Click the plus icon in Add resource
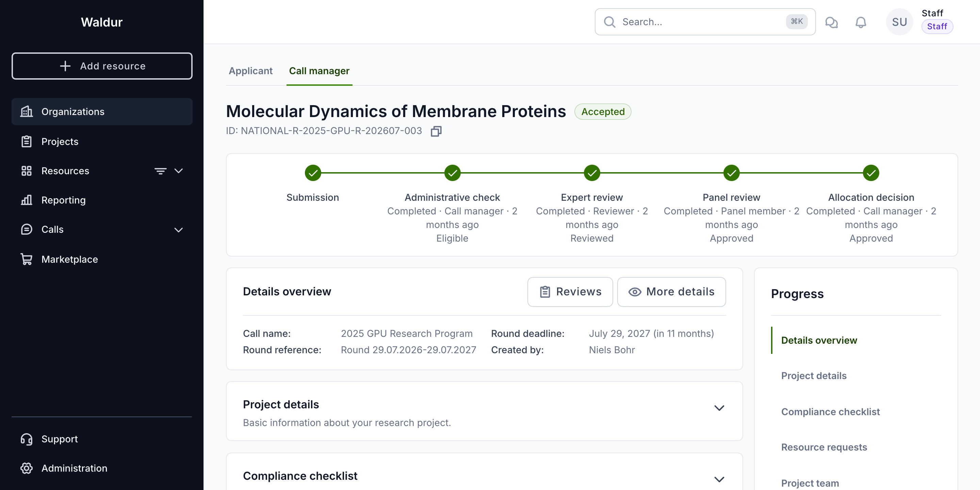The image size is (980, 490). coord(65,66)
